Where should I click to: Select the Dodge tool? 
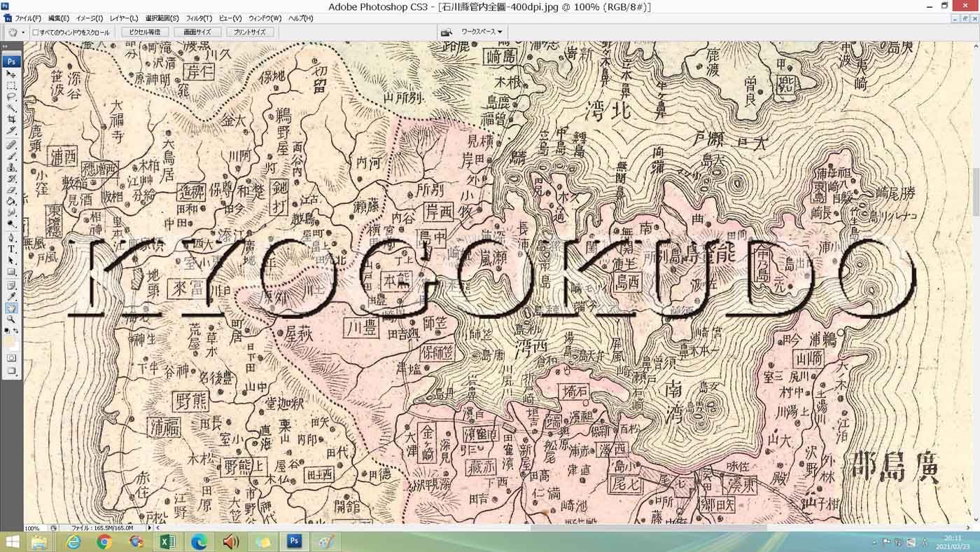click(11, 223)
